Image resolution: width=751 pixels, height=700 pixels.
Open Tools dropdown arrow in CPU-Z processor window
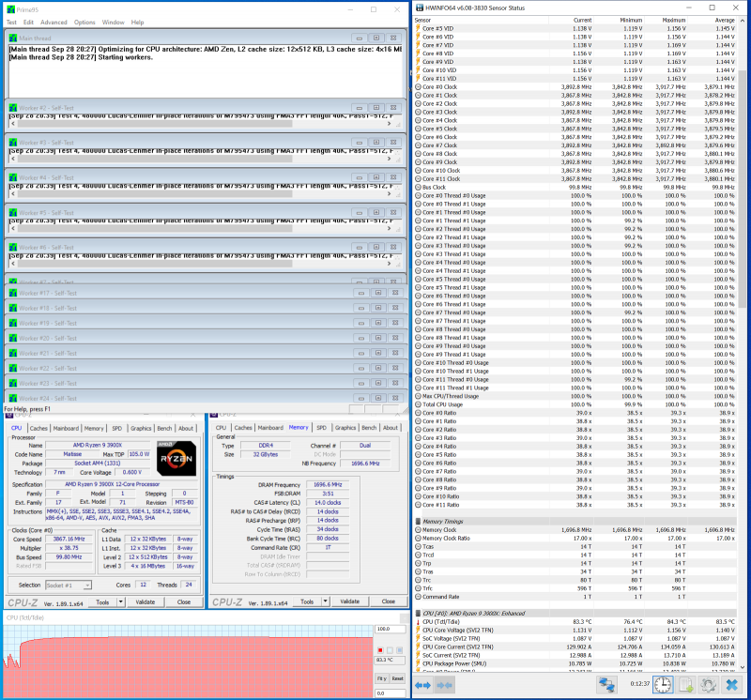point(121,602)
